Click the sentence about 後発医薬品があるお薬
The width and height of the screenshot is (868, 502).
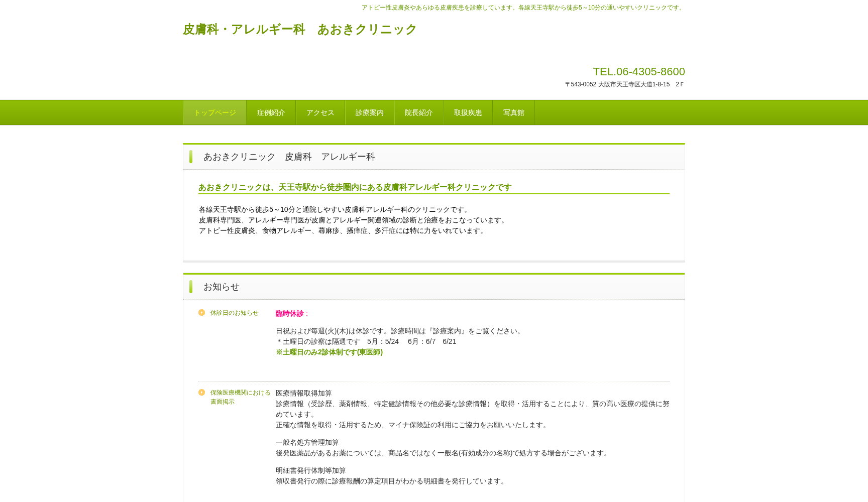pyautogui.click(x=443, y=453)
